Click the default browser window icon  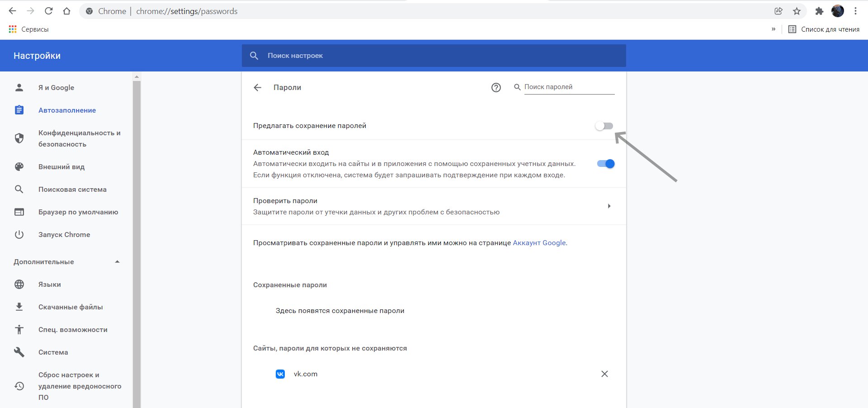tap(19, 212)
